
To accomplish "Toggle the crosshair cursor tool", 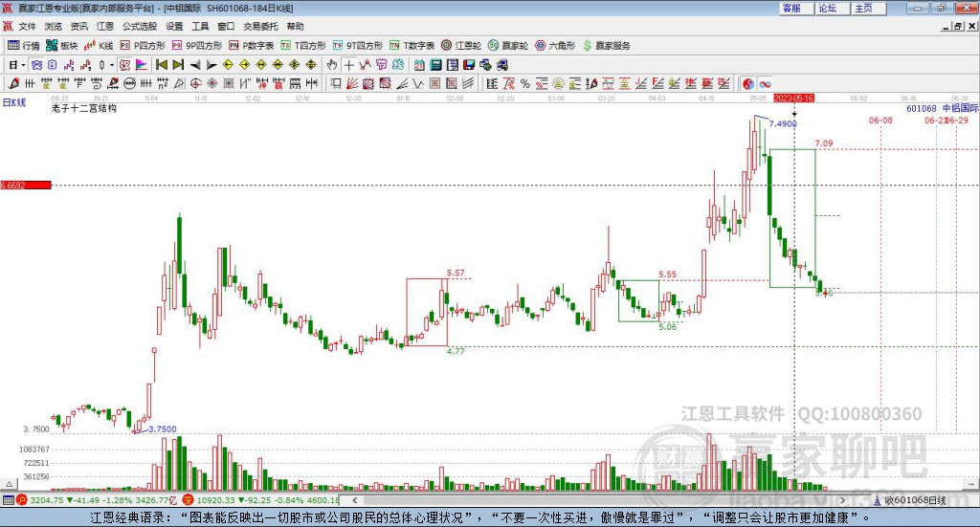I will (x=348, y=65).
